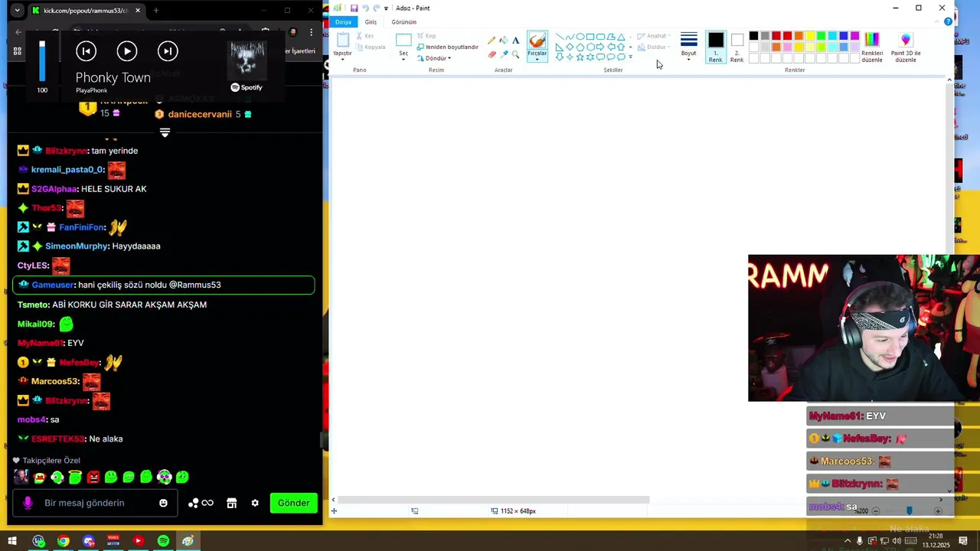Expand the Yapıştır paste dropdown arrow

click(x=342, y=59)
